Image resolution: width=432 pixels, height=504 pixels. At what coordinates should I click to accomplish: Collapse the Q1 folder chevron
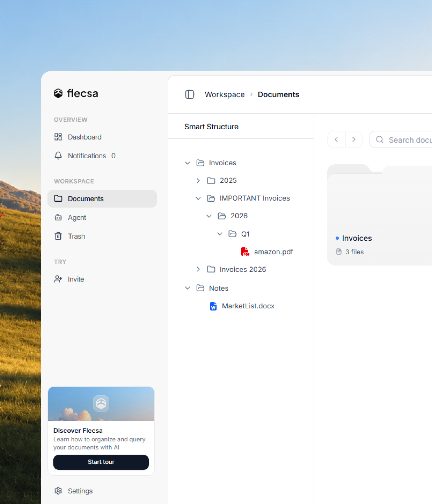(220, 234)
